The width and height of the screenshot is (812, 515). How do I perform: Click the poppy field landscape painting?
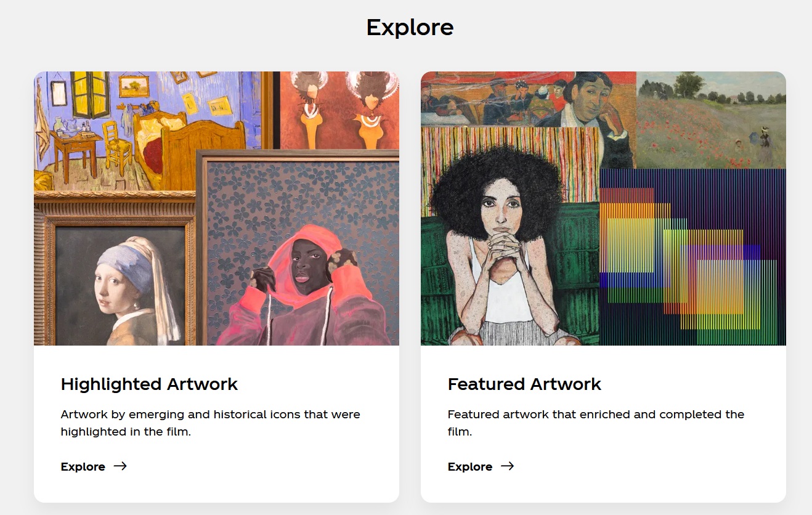point(711,120)
